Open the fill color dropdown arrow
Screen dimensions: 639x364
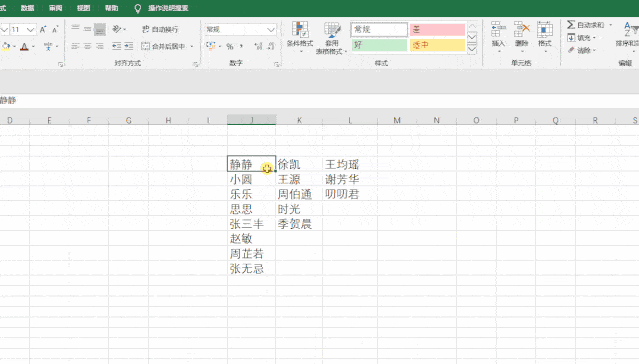point(14,46)
